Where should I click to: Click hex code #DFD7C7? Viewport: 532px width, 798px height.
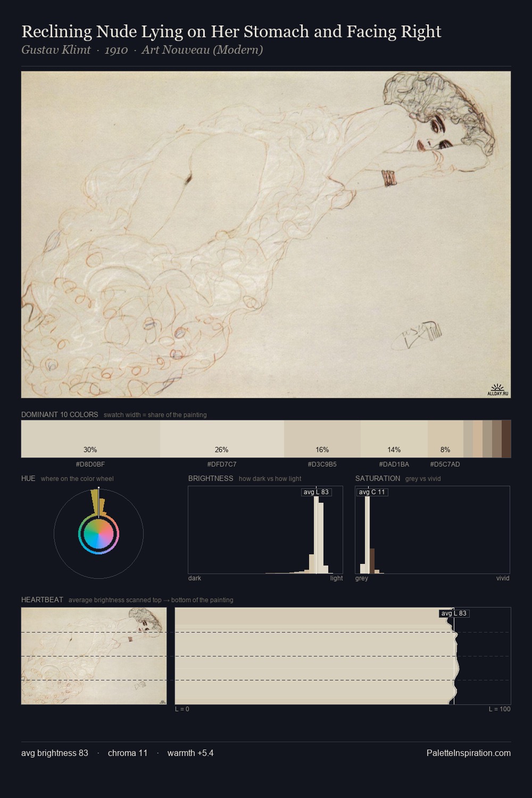222,464
